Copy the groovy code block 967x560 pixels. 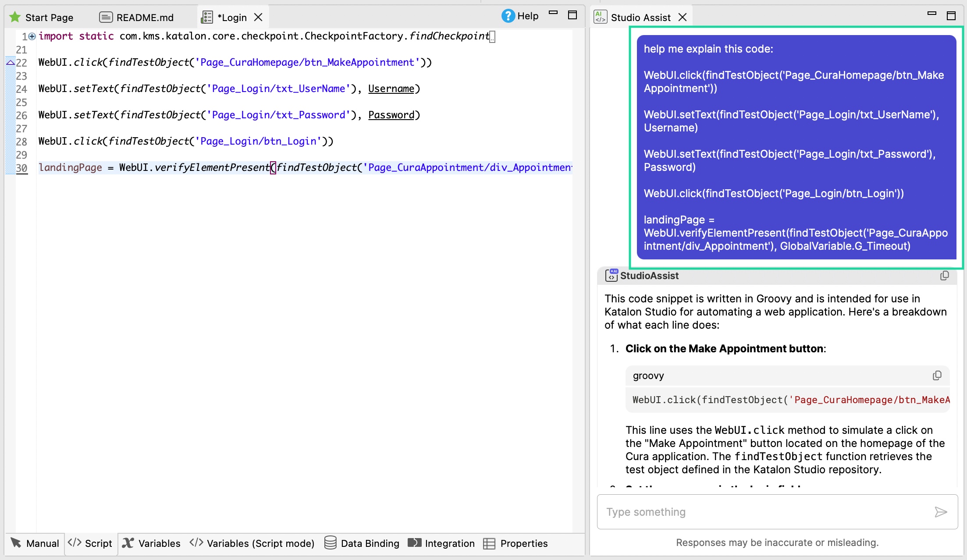(x=937, y=376)
